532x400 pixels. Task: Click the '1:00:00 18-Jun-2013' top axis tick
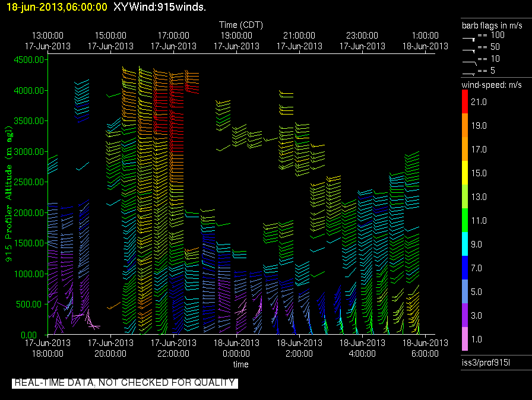point(425,41)
